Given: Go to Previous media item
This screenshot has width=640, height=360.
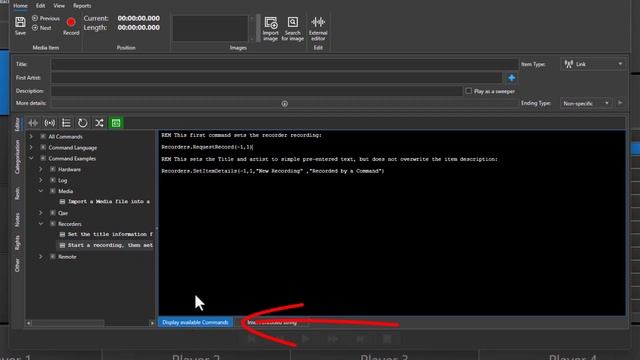Looking at the screenshot, I should point(46,18).
